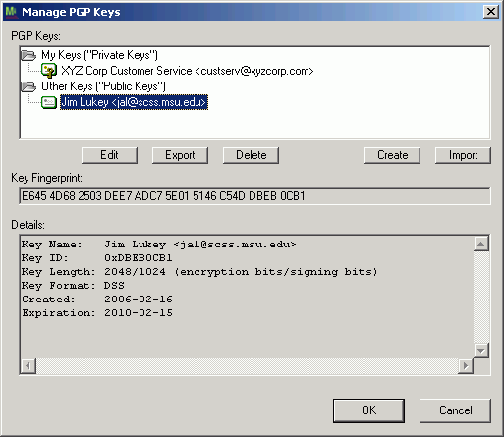504x437 pixels.
Task: Select XYZ Corp Customer Service key
Action: pos(188,71)
